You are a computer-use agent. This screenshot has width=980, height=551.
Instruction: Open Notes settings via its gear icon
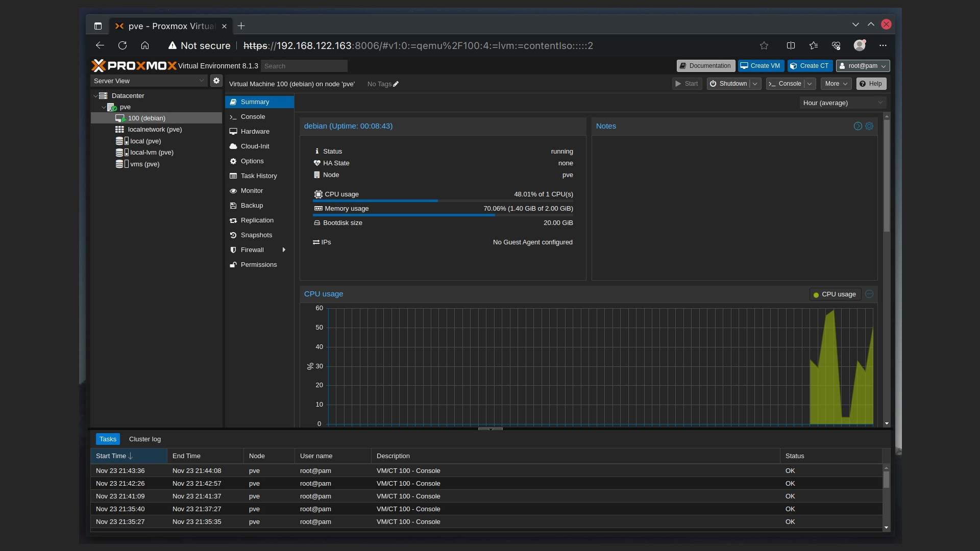(869, 126)
